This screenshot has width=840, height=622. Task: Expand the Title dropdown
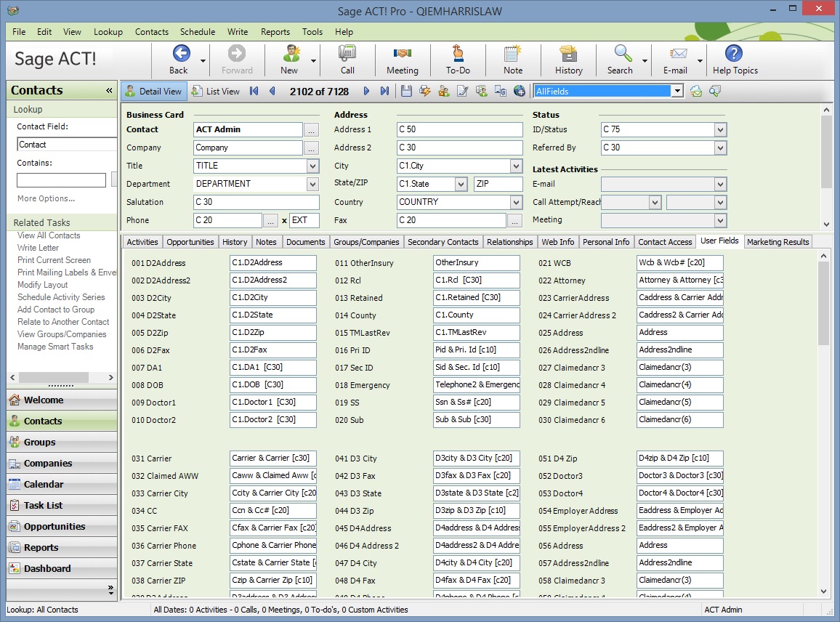313,166
